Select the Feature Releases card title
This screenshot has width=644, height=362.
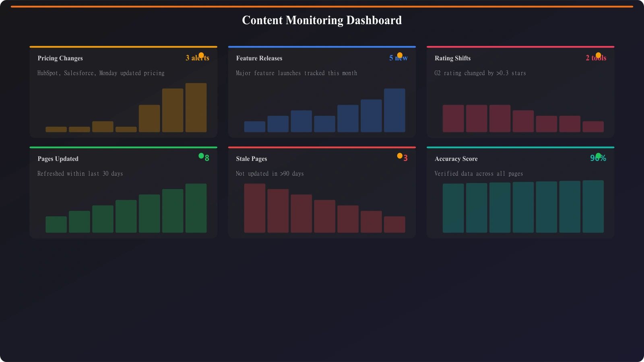259,58
